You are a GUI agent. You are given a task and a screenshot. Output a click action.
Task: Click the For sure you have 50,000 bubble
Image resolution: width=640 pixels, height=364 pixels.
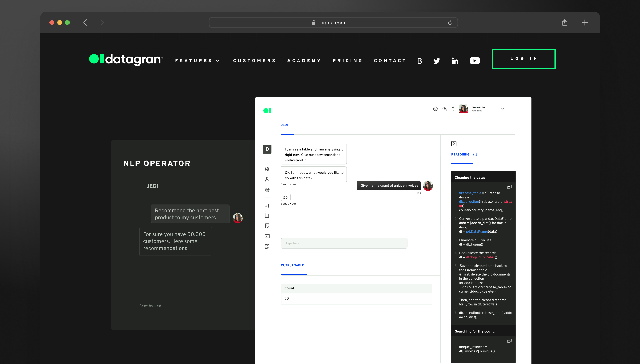(176, 241)
